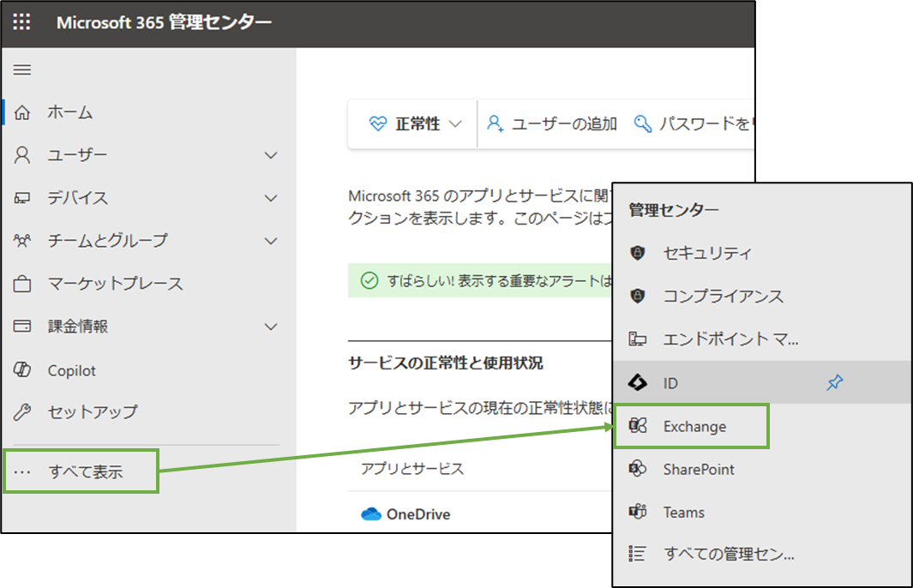Click the すばらしい! alert banner text
This screenshot has width=913, height=588.
[x=500, y=280]
